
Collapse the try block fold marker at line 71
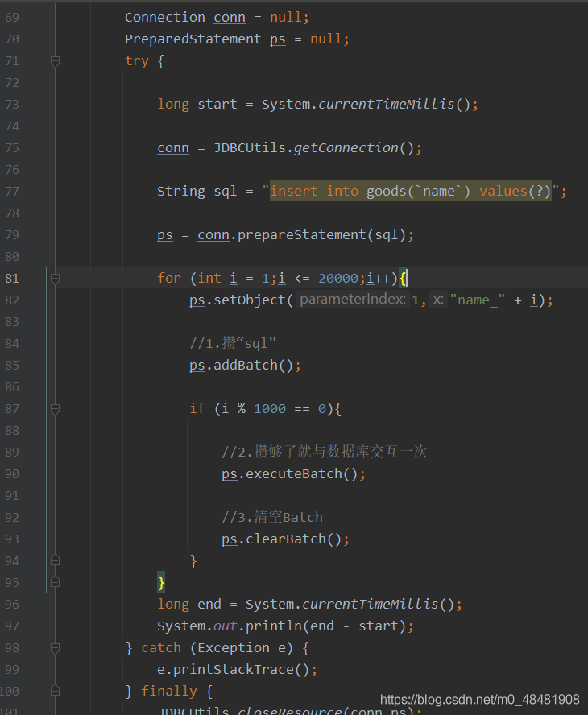click(55, 61)
